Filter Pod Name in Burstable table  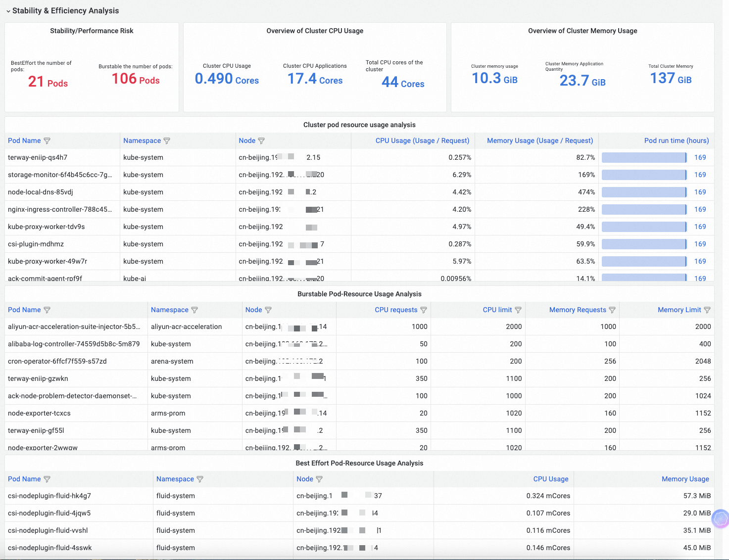tap(47, 310)
